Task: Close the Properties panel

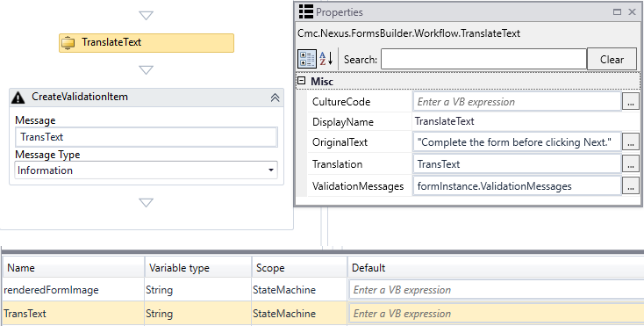Action: (x=633, y=12)
